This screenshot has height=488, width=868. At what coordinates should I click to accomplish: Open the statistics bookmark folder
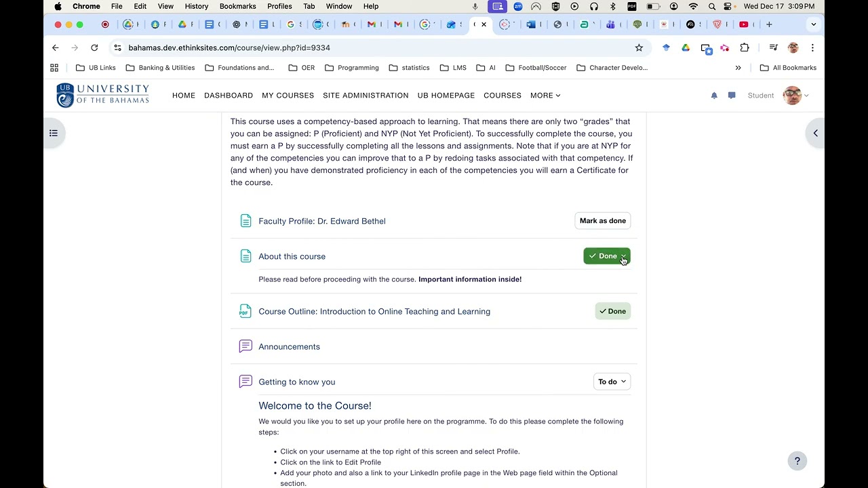point(409,68)
